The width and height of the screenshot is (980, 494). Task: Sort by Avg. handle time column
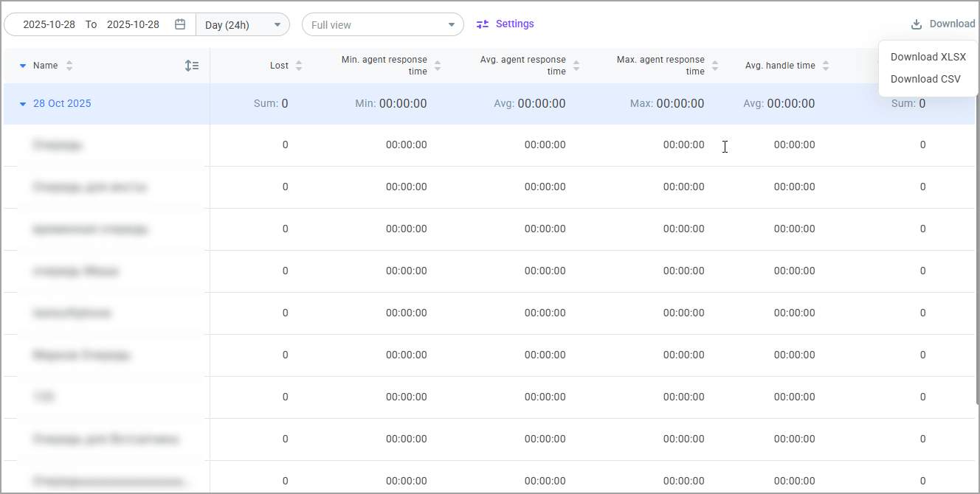pyautogui.click(x=827, y=65)
